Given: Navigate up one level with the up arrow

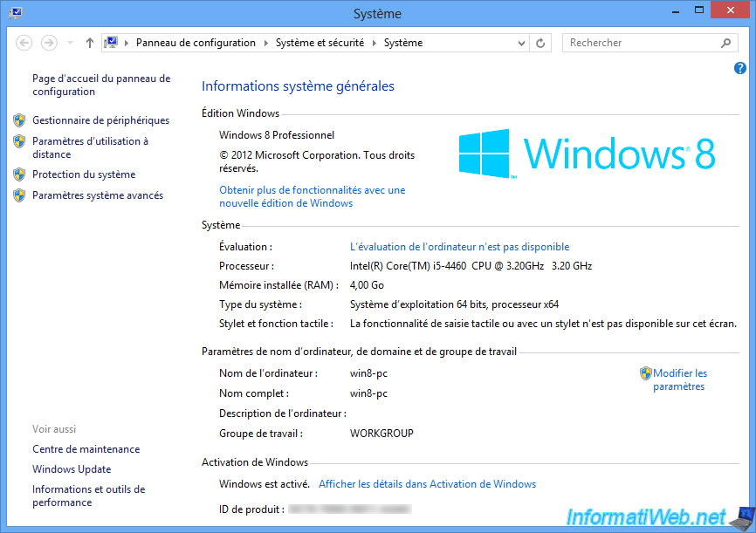Looking at the screenshot, I should click(x=89, y=42).
